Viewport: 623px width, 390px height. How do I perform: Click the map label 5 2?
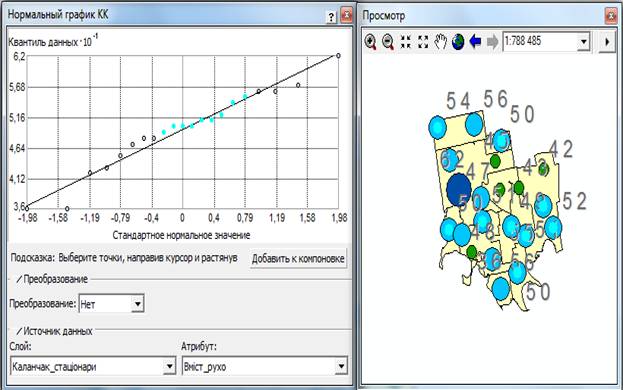(575, 201)
